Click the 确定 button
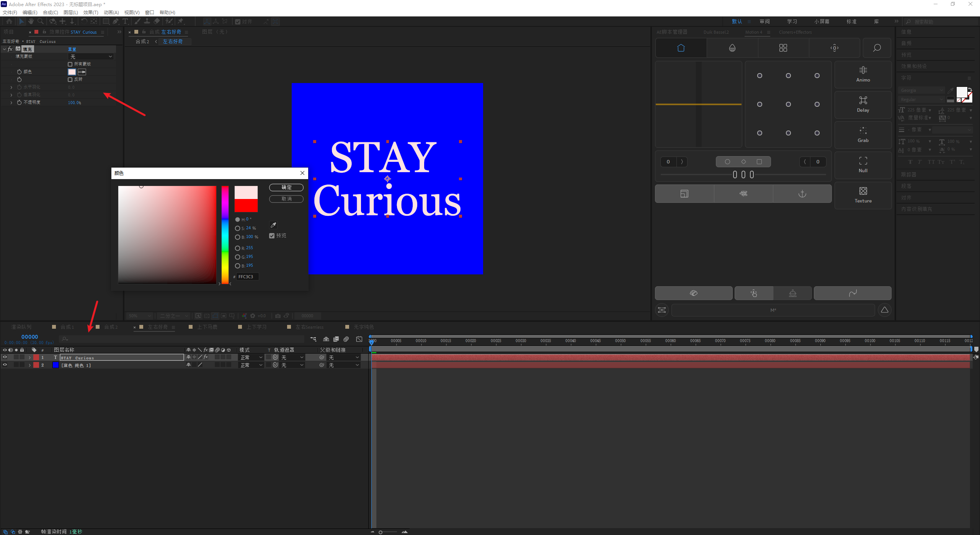 point(286,188)
